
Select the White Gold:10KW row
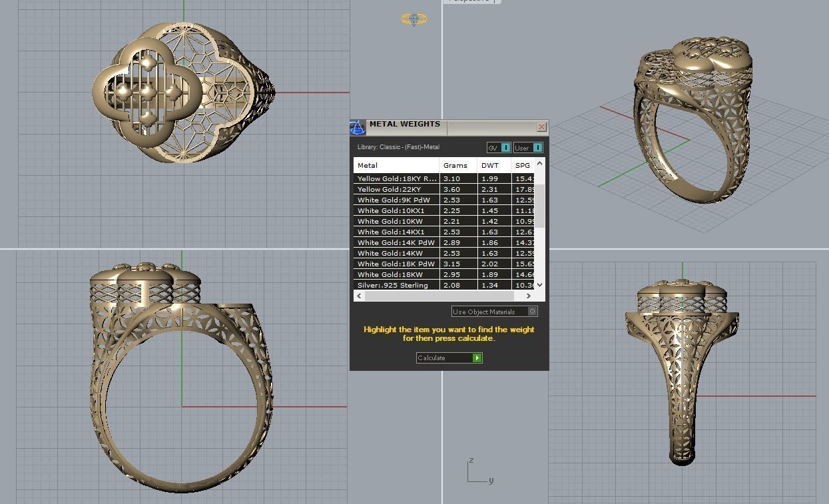point(443,221)
